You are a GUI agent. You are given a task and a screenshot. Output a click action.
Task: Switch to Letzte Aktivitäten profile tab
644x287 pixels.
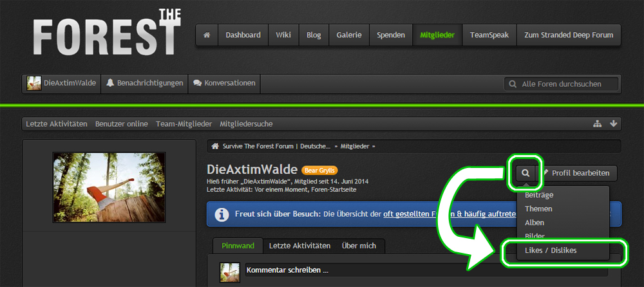coord(299,246)
